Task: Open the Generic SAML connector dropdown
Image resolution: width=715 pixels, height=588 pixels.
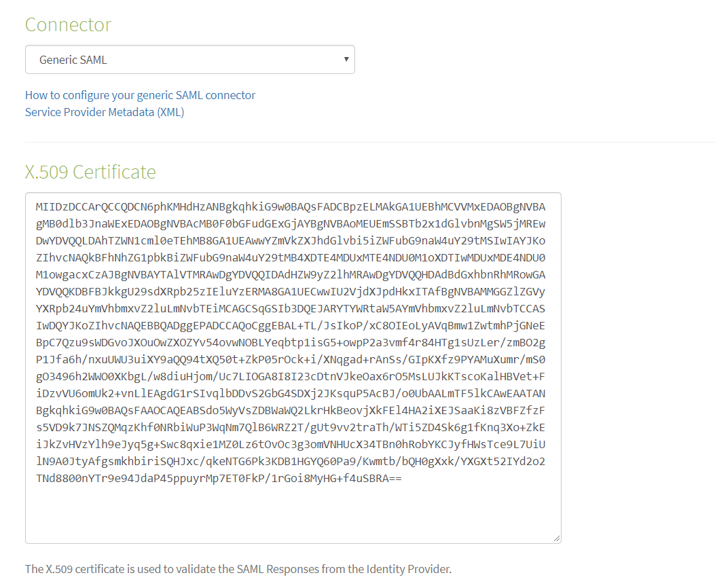Action: tap(189, 59)
